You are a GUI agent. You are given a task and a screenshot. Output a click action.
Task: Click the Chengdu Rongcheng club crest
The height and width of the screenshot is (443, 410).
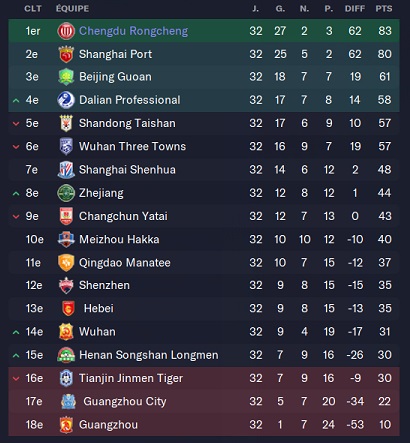pyautogui.click(x=66, y=31)
